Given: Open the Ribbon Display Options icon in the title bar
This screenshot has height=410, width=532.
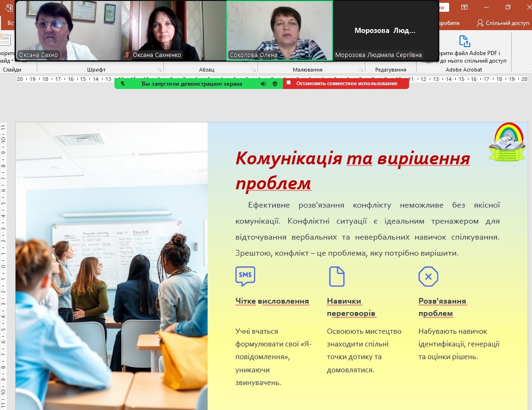Looking at the screenshot, I should click(x=465, y=8).
